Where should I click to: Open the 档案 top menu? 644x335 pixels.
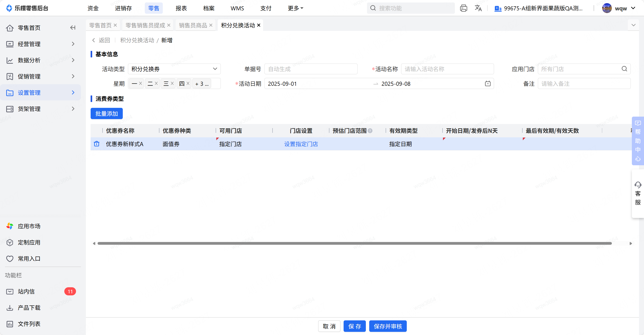(x=209, y=8)
